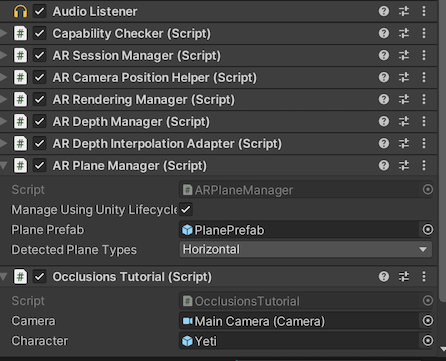This screenshot has width=446, height=361.
Task: Open presets for AR Depth Manager
Action: pyautogui.click(x=404, y=121)
